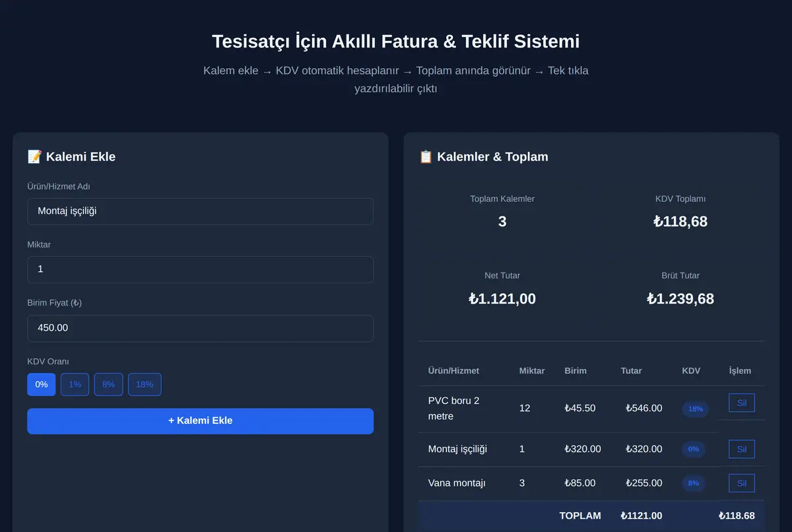Click the ₺255.00 amount cell

click(x=644, y=483)
